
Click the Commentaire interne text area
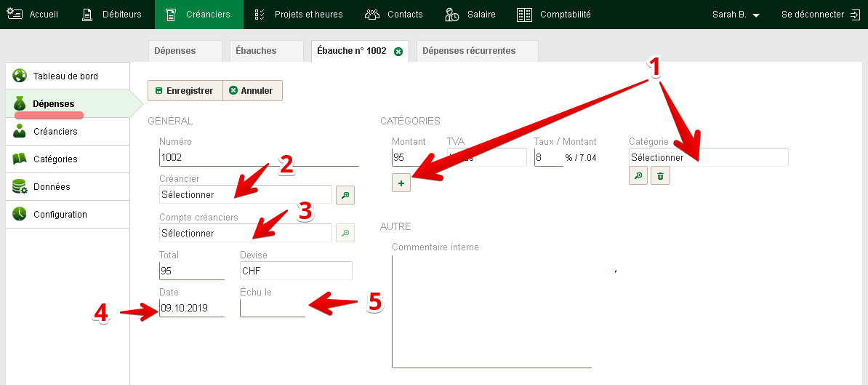pyautogui.click(x=491, y=311)
